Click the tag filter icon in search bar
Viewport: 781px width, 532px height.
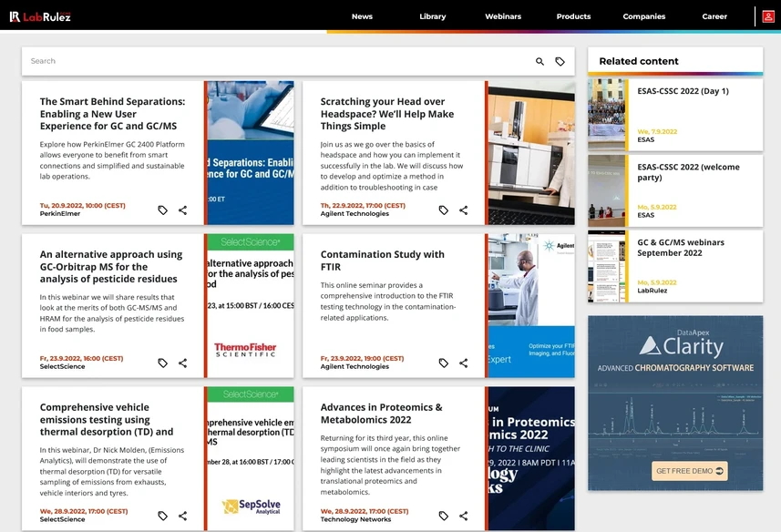pyautogui.click(x=560, y=61)
